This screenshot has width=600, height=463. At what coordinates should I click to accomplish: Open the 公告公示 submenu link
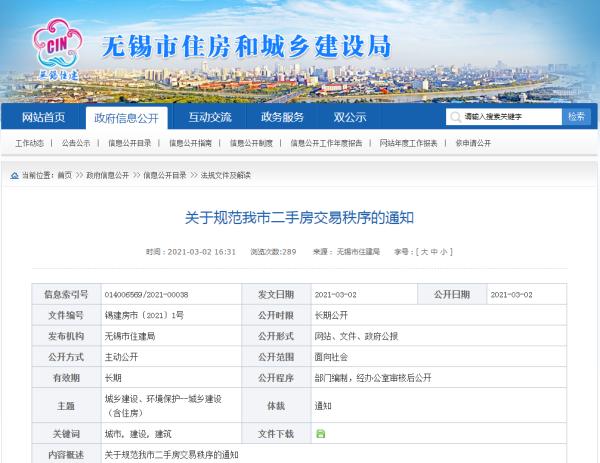pyautogui.click(x=76, y=143)
